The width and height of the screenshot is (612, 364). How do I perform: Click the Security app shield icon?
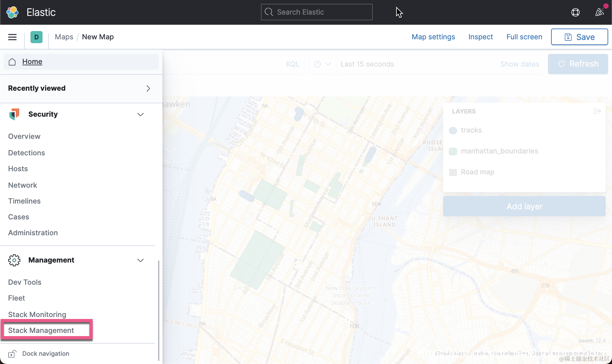[x=14, y=114]
